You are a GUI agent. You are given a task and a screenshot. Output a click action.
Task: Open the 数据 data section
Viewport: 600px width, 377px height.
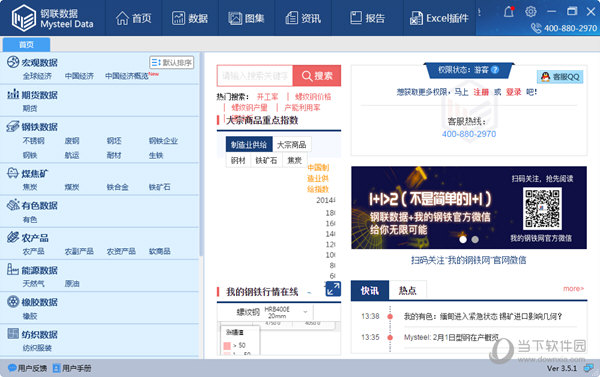pos(190,18)
